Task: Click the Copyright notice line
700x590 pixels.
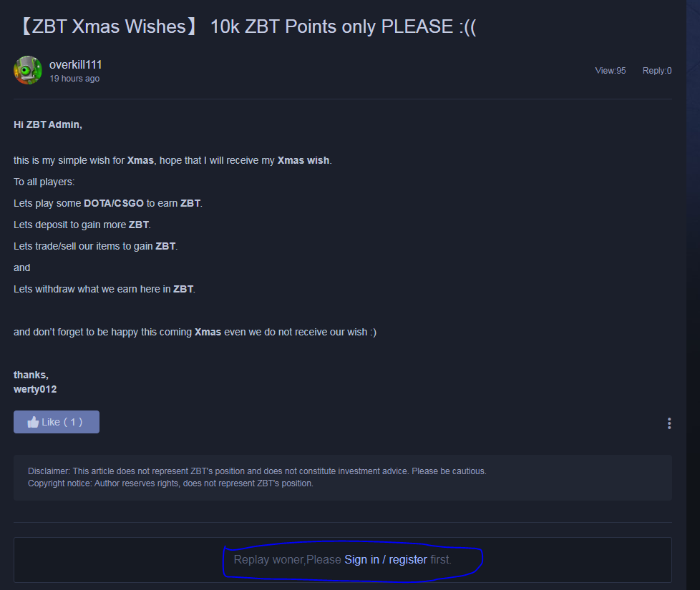Action: (170, 483)
